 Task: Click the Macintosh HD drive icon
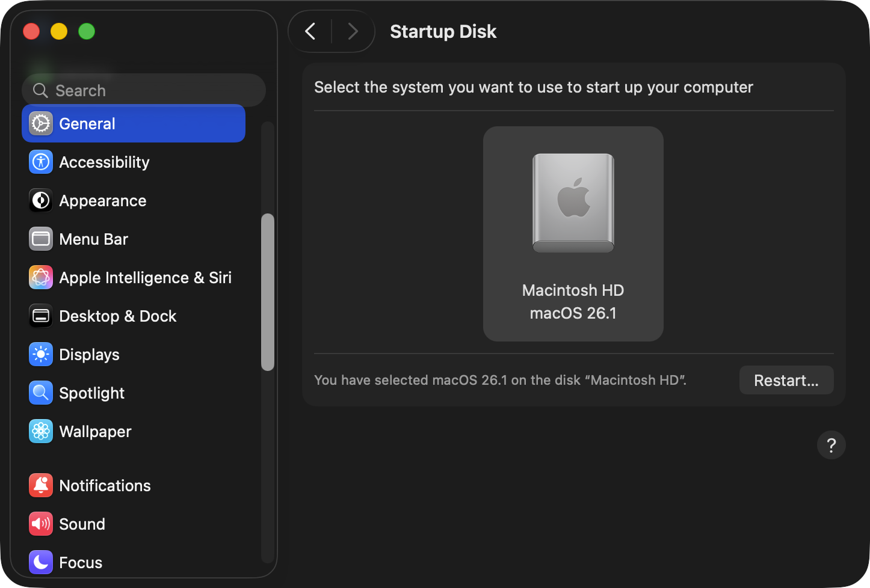tap(573, 203)
